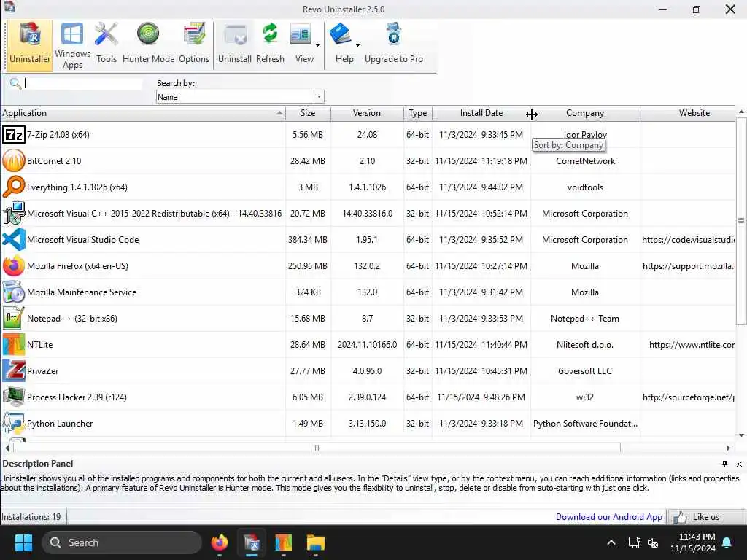Click vertical scrollbar down arrow
This screenshot has width=747, height=560.
tap(741, 435)
